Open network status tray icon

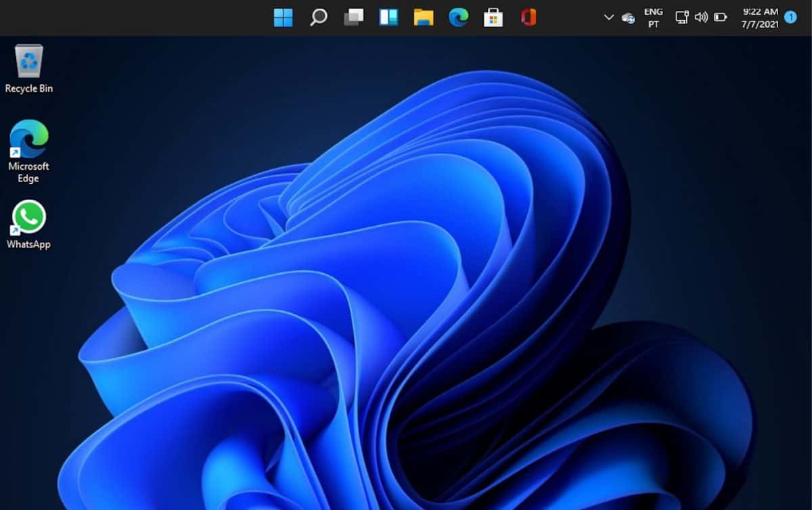[682, 18]
